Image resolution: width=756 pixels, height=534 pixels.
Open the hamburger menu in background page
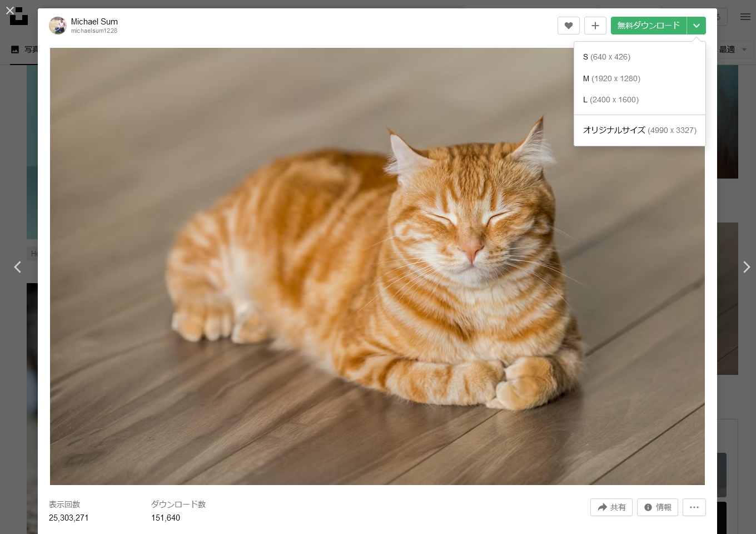[745, 17]
